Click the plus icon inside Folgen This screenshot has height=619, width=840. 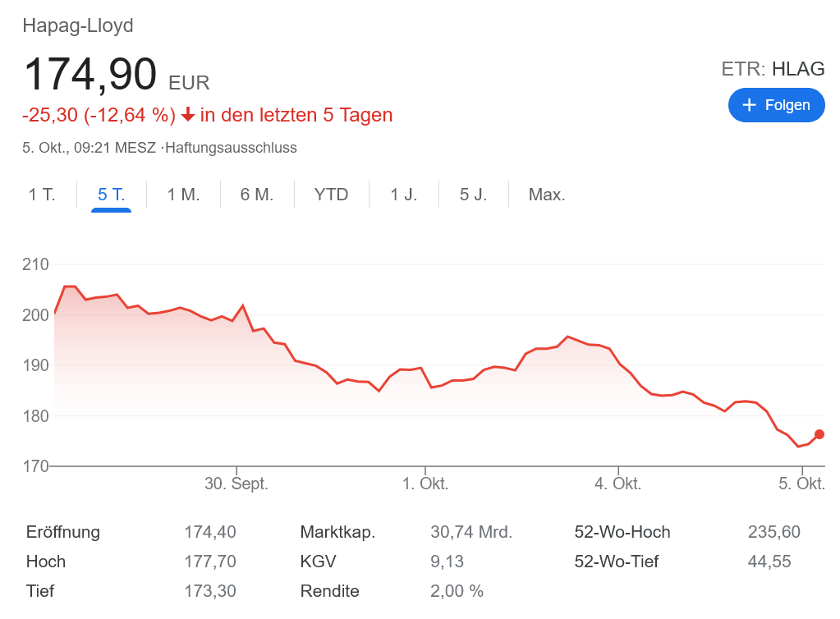(x=750, y=105)
